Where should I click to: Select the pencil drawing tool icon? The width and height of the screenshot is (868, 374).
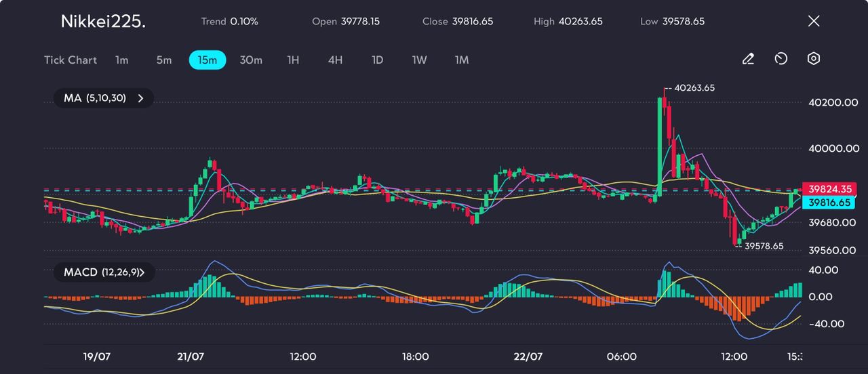click(x=748, y=60)
